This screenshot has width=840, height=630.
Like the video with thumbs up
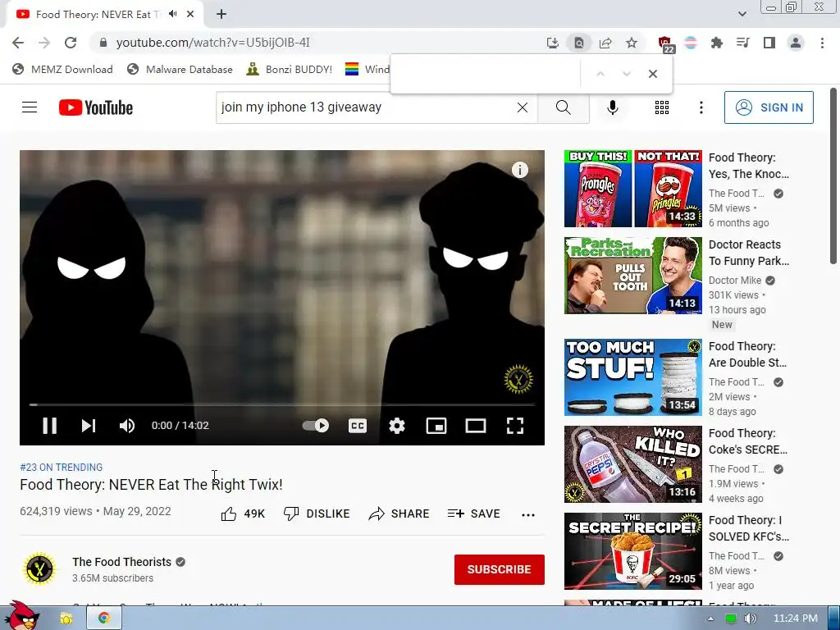point(243,514)
